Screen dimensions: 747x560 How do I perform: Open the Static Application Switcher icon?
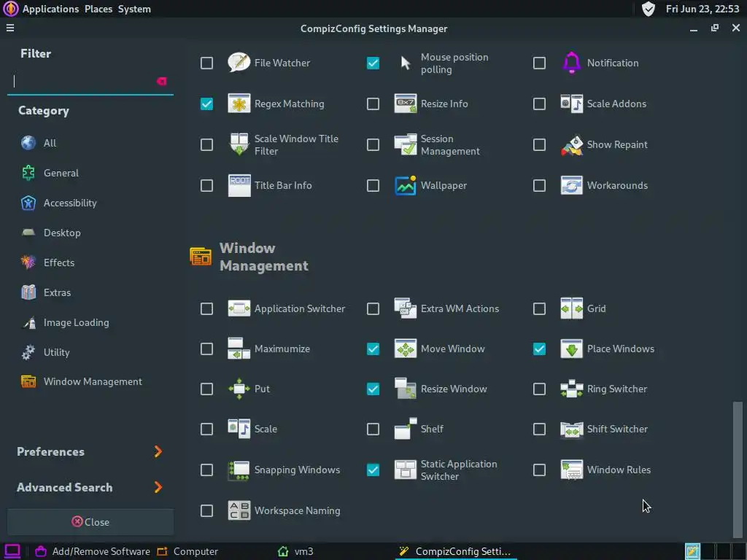(x=406, y=470)
